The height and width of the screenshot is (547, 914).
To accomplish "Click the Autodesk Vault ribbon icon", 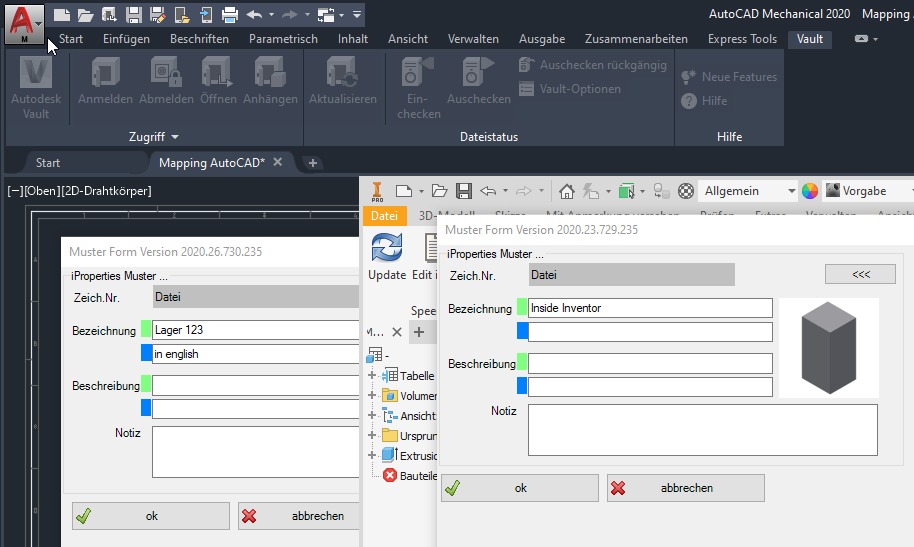I will [36, 72].
